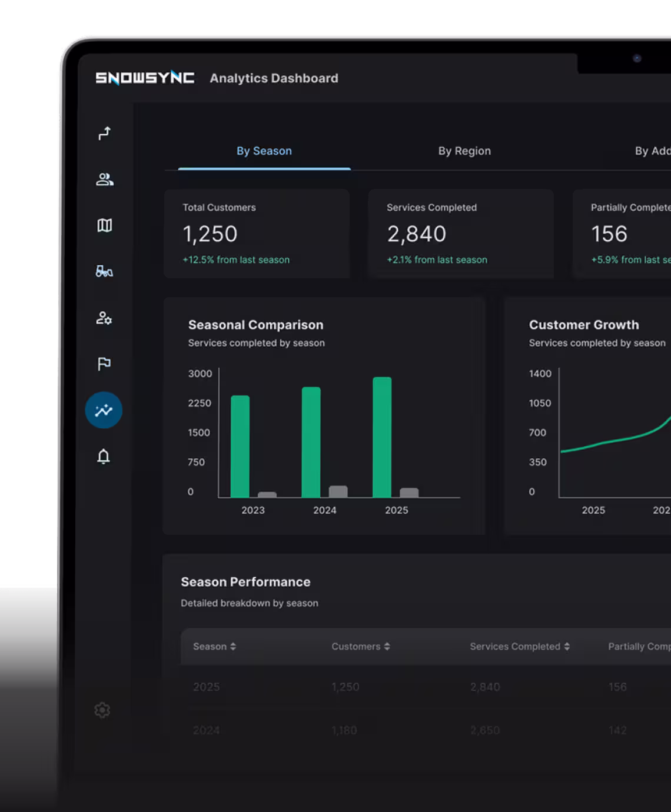This screenshot has height=812, width=671.
Task: Sort table by Customers column arrows
Action: (387, 646)
